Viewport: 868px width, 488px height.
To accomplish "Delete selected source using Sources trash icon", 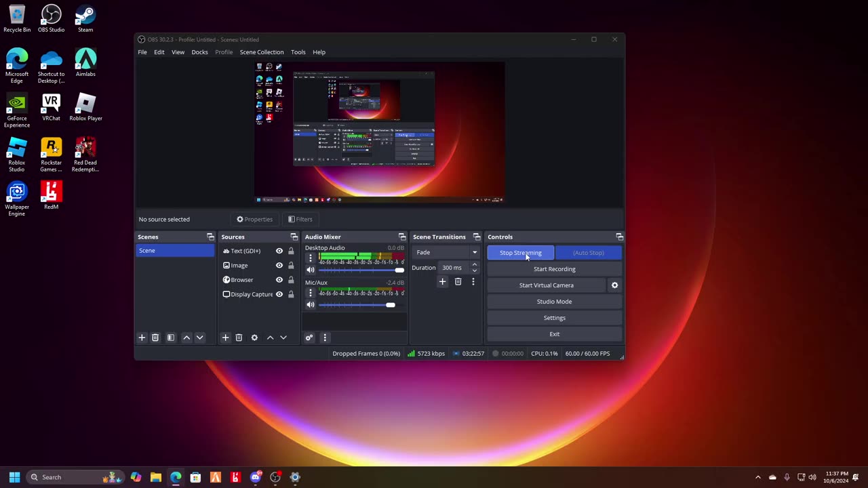I will tap(239, 338).
